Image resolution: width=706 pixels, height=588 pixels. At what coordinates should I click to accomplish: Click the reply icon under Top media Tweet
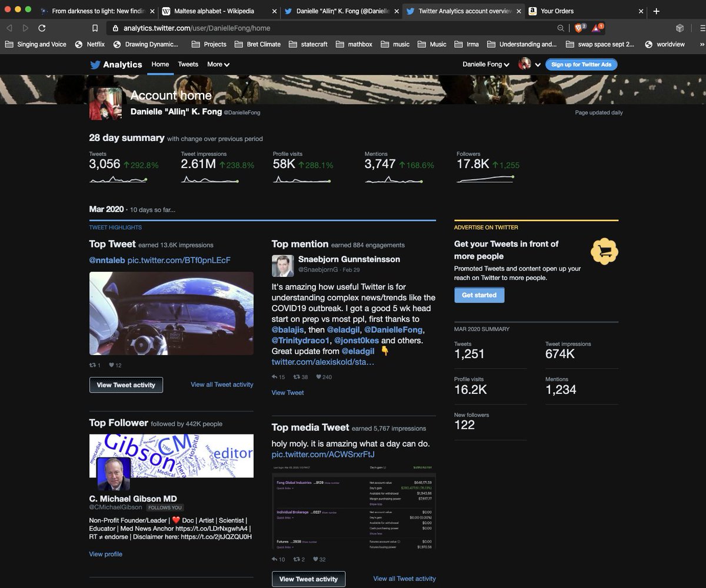[x=274, y=559]
